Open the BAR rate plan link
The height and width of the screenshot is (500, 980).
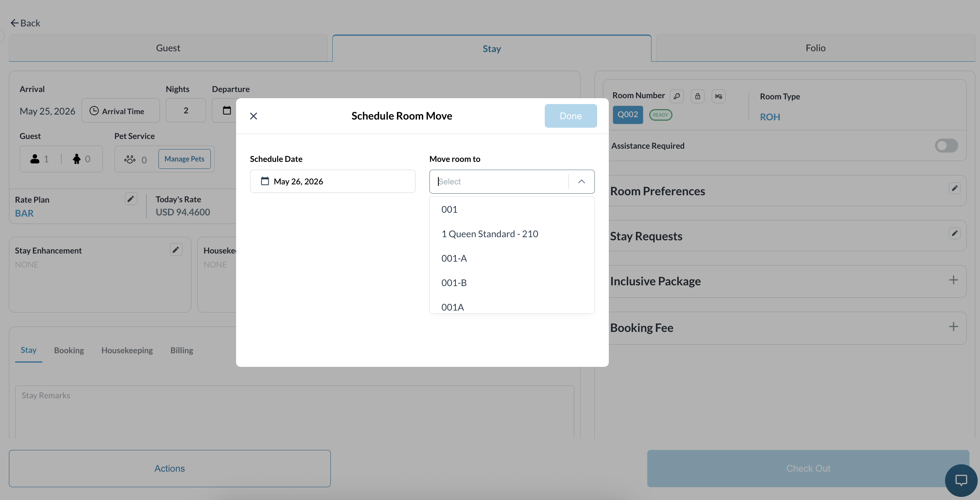click(24, 213)
